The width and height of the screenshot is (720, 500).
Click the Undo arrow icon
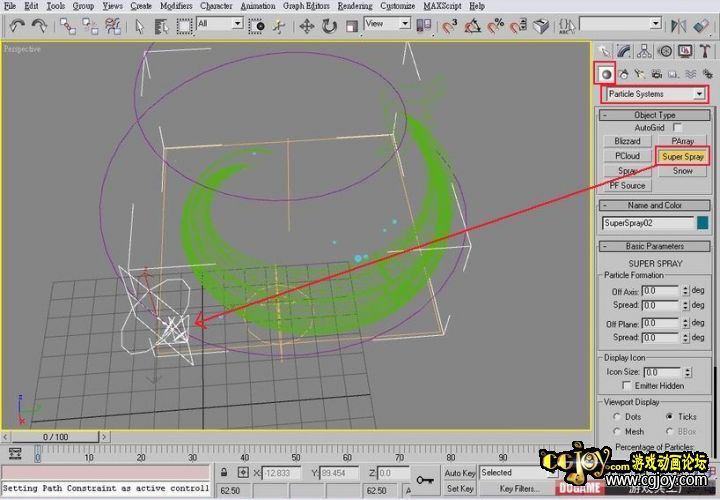[17, 26]
